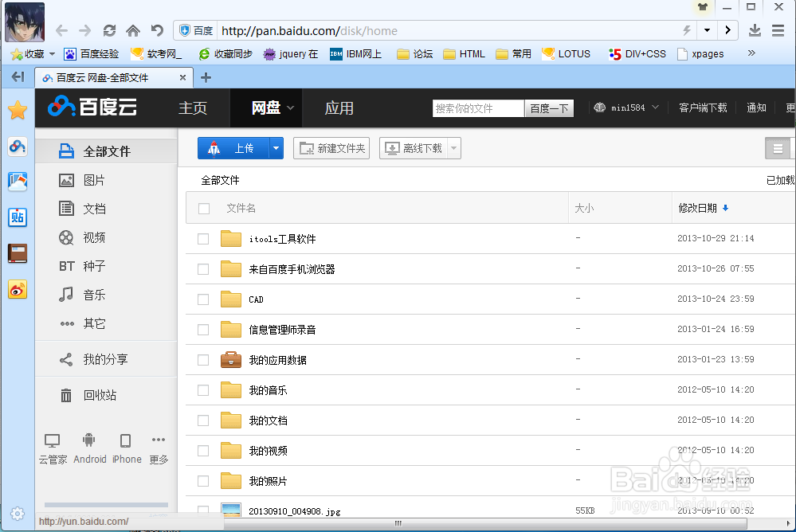Click the 新建文件夹 button
Viewport: 796px width, 532px height.
tap(331, 148)
